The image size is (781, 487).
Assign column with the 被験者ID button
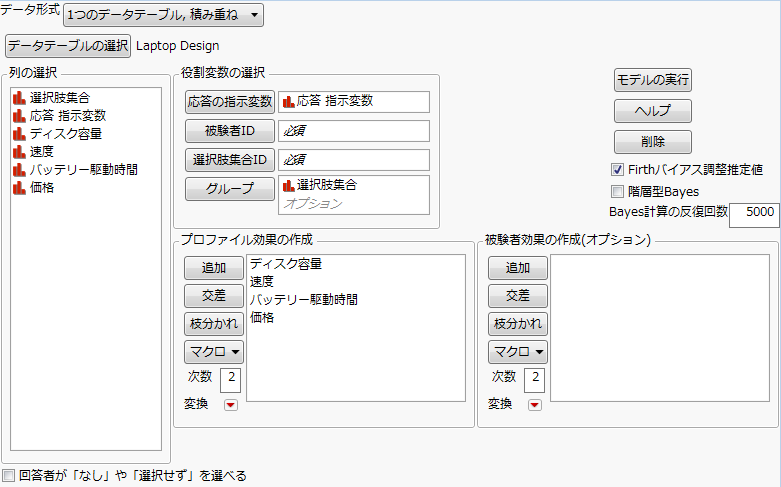click(x=230, y=131)
